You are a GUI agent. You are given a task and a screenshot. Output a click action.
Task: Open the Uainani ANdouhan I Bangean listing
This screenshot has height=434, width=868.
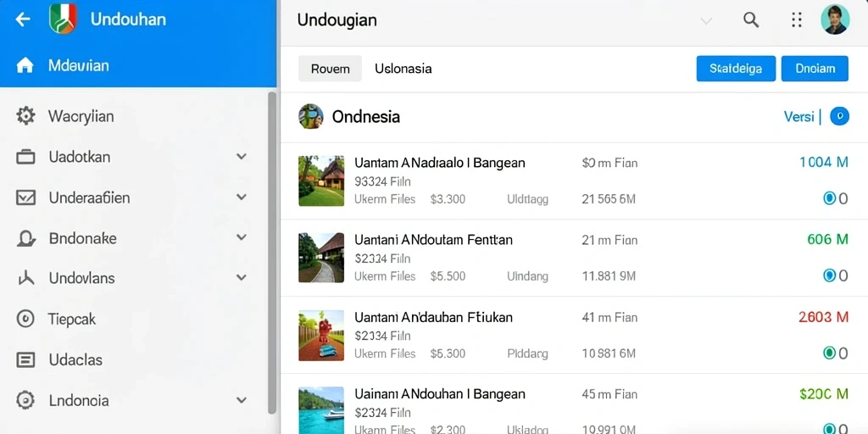point(440,394)
